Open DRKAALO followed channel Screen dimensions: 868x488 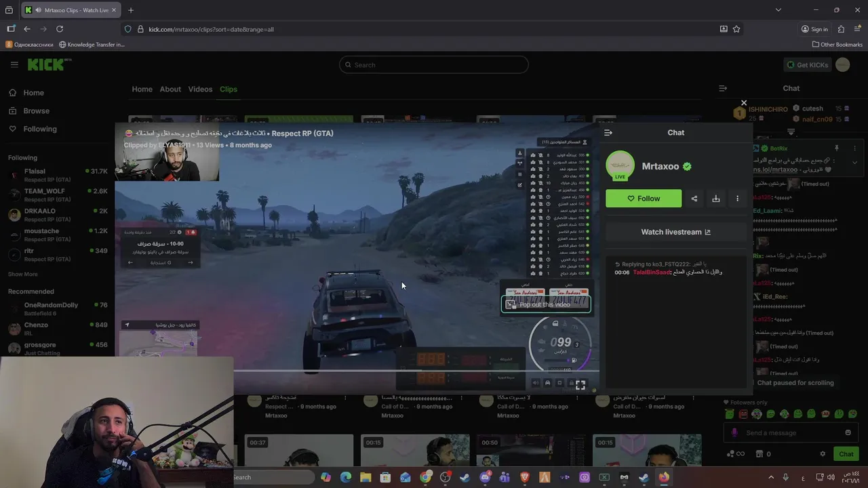[58, 215]
